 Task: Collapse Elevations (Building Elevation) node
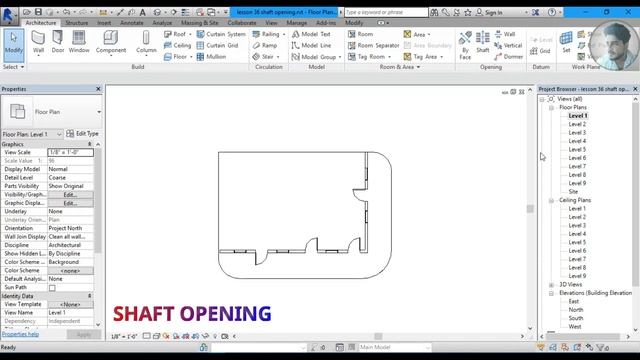[x=551, y=293]
